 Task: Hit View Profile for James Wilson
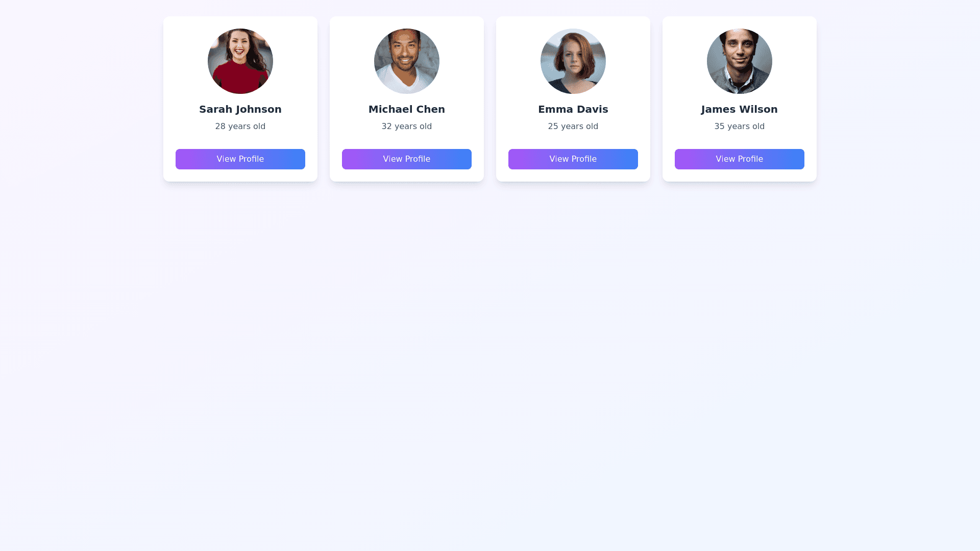[x=739, y=159]
